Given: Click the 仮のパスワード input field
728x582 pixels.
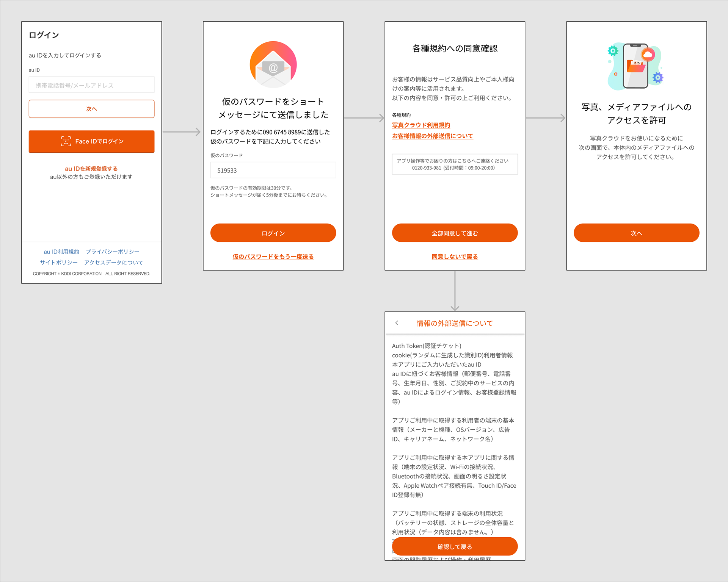Looking at the screenshot, I should (273, 170).
